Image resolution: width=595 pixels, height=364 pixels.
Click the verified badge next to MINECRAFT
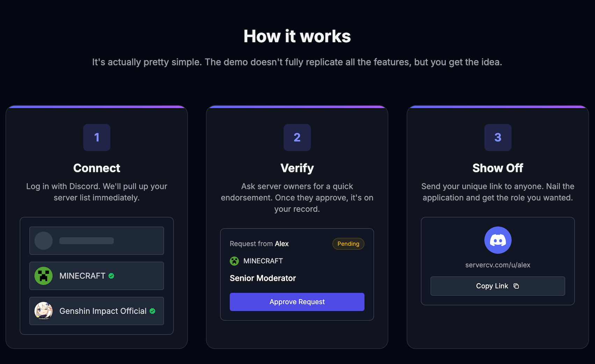pos(111,276)
